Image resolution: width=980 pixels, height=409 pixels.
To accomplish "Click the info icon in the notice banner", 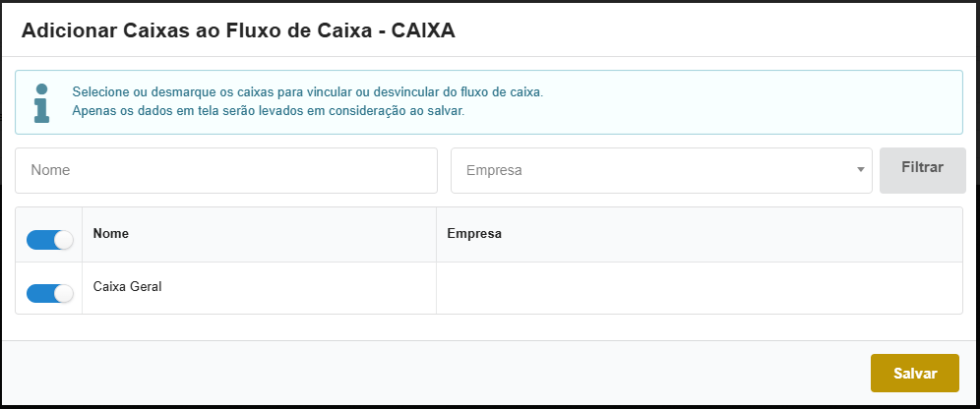I will (41, 102).
